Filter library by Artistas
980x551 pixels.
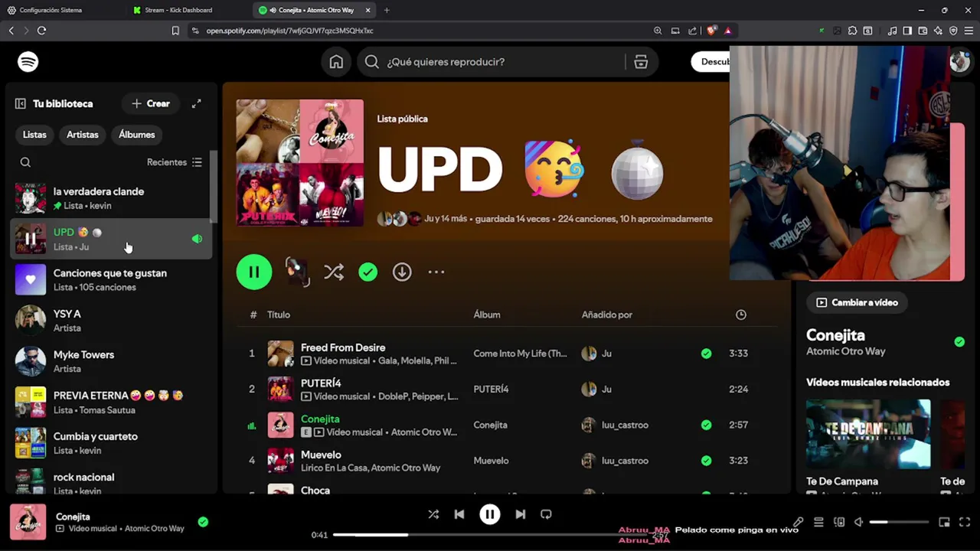(x=83, y=135)
